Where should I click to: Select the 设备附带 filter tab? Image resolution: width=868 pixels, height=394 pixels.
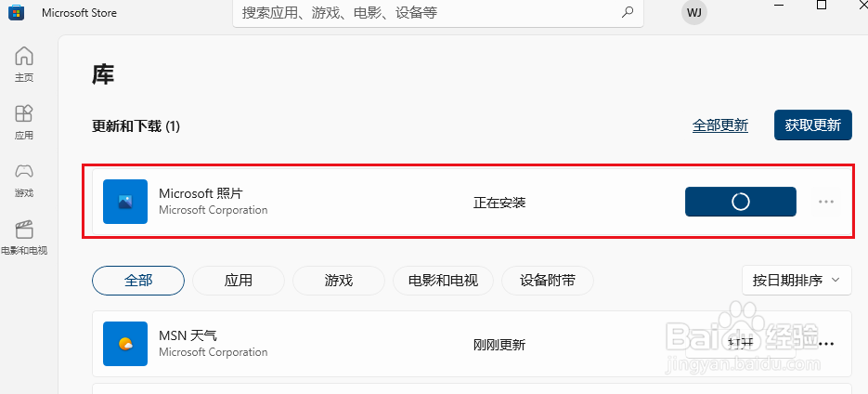click(x=548, y=281)
